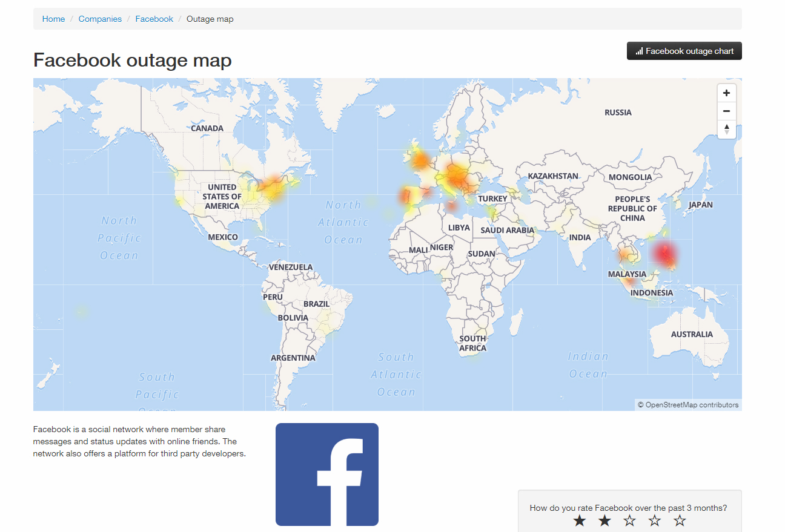Click the SAUDI ARABIA label on map

508,230
